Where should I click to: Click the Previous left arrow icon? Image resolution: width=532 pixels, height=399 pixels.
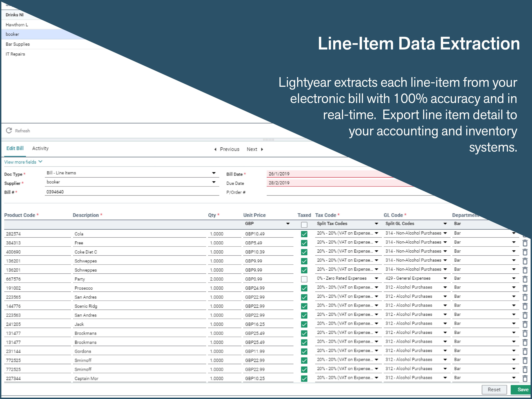(x=215, y=149)
